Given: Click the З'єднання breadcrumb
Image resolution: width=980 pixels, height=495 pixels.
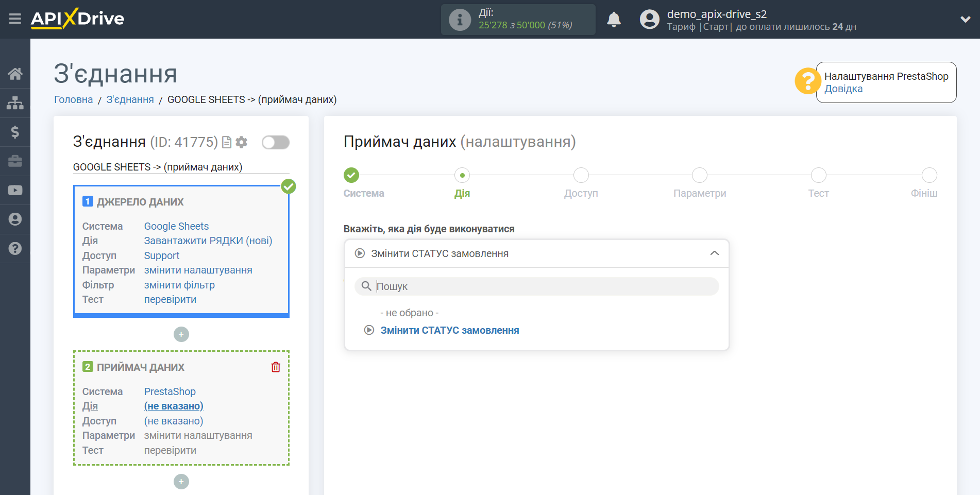Looking at the screenshot, I should pos(130,99).
